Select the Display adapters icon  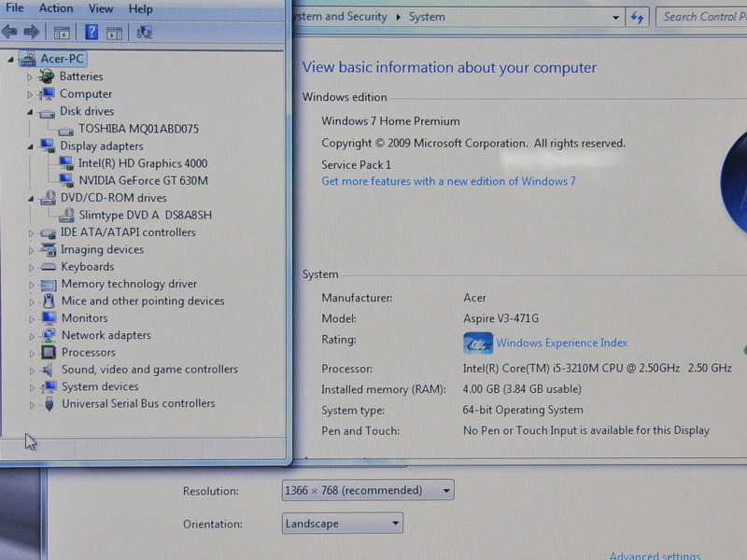click(48, 146)
